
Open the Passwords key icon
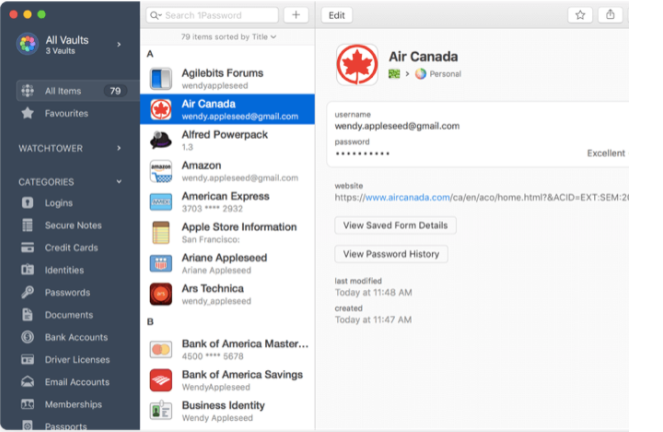27,292
